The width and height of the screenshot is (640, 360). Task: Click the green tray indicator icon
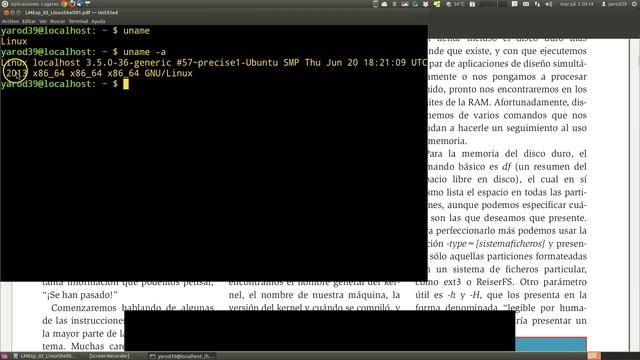436,4
